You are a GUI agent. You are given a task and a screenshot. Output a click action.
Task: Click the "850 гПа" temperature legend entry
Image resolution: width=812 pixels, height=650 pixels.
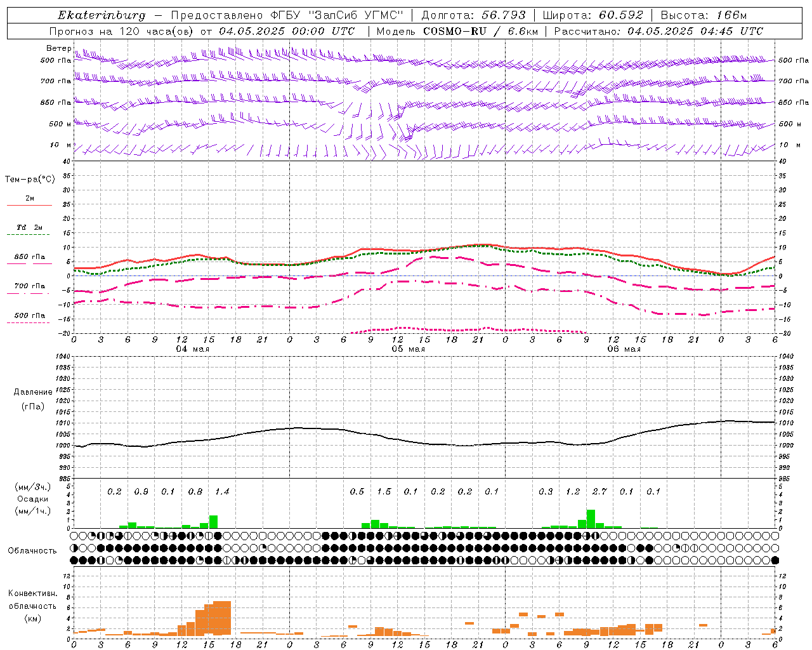(30, 257)
